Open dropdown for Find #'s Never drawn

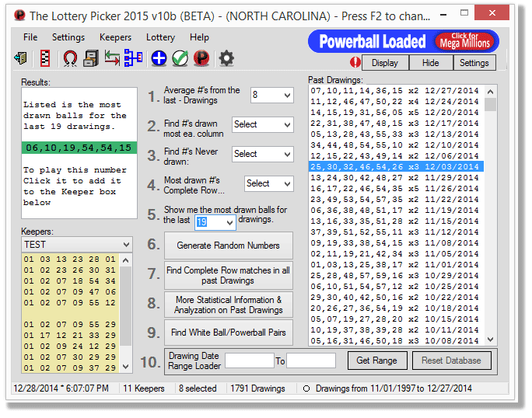tap(263, 154)
